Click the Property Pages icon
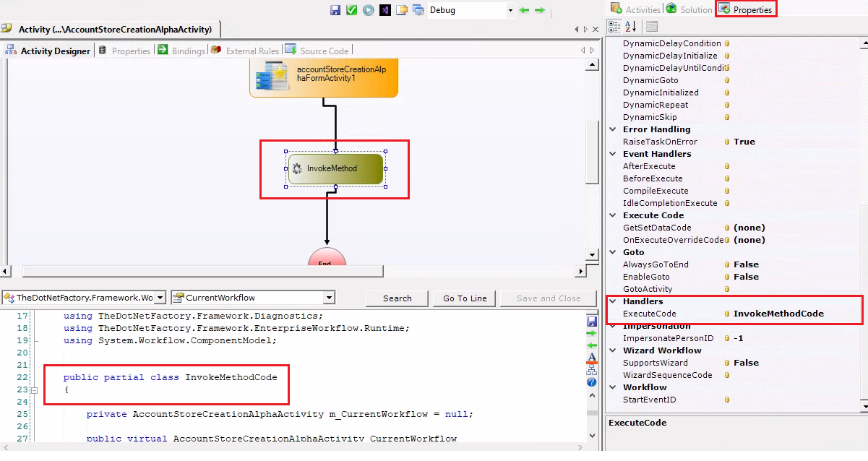The image size is (868, 461). [x=651, y=27]
